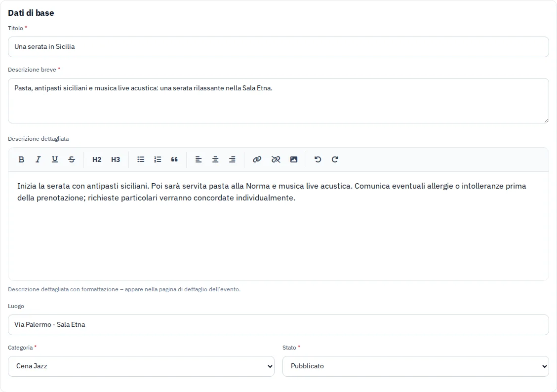Image resolution: width=557 pixels, height=392 pixels.
Task: Click the 'Luogo' field label
Action: tap(16, 306)
